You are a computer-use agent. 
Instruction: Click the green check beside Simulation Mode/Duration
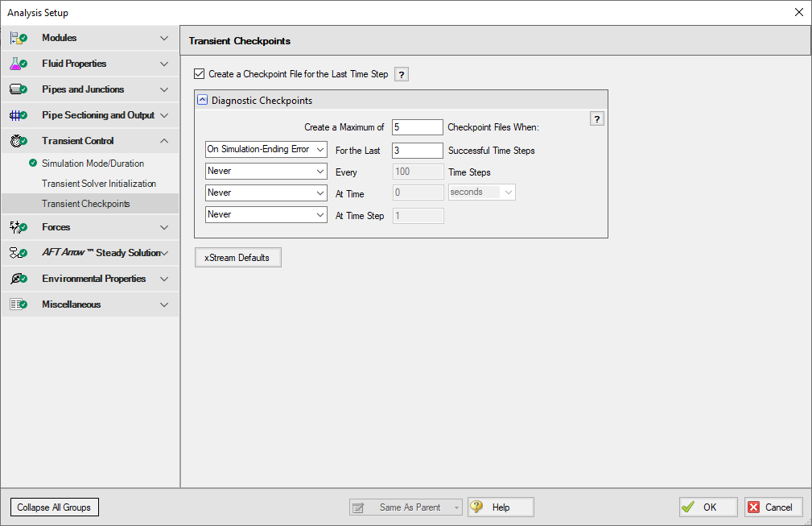point(33,164)
